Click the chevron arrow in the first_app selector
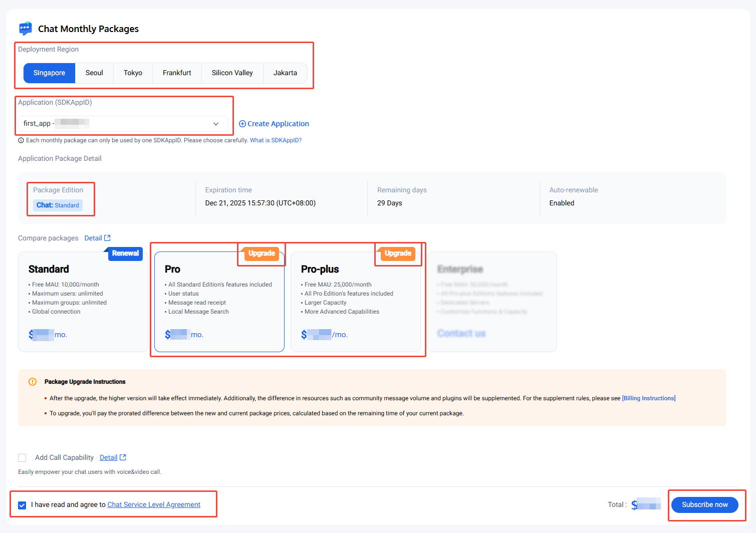756x533 pixels. (x=216, y=124)
